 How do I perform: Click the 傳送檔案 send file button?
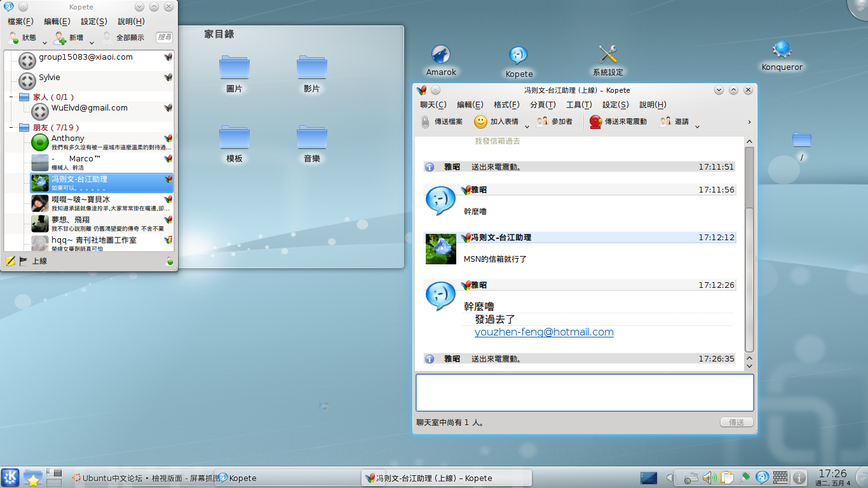coord(442,121)
